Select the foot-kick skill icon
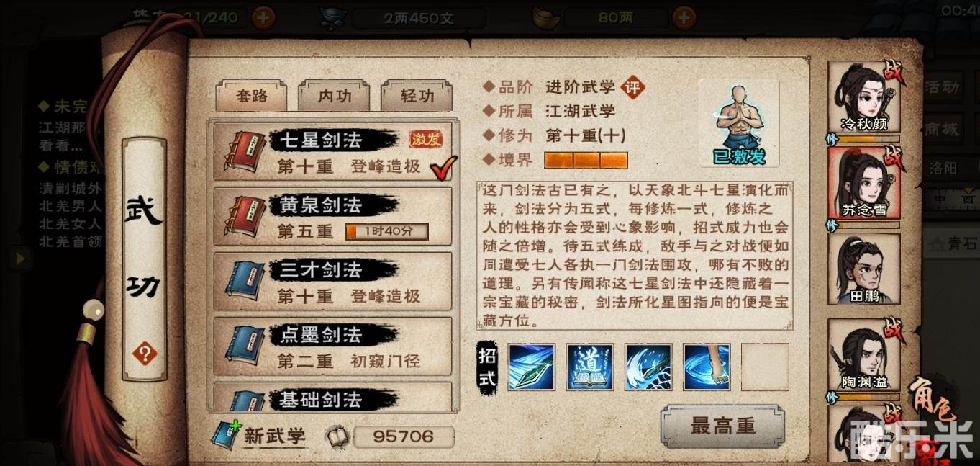Screen dimensions: 980x466 coord(707,367)
